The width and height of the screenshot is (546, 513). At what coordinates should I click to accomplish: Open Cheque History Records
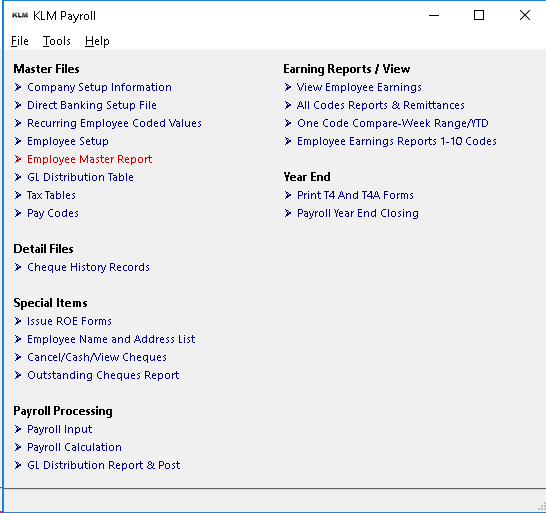click(x=88, y=267)
